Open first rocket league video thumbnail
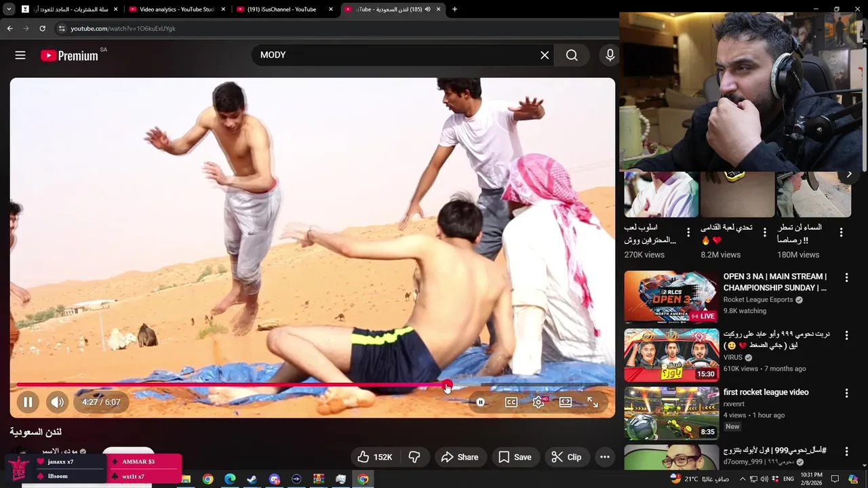The image size is (868, 488). [x=671, y=413]
